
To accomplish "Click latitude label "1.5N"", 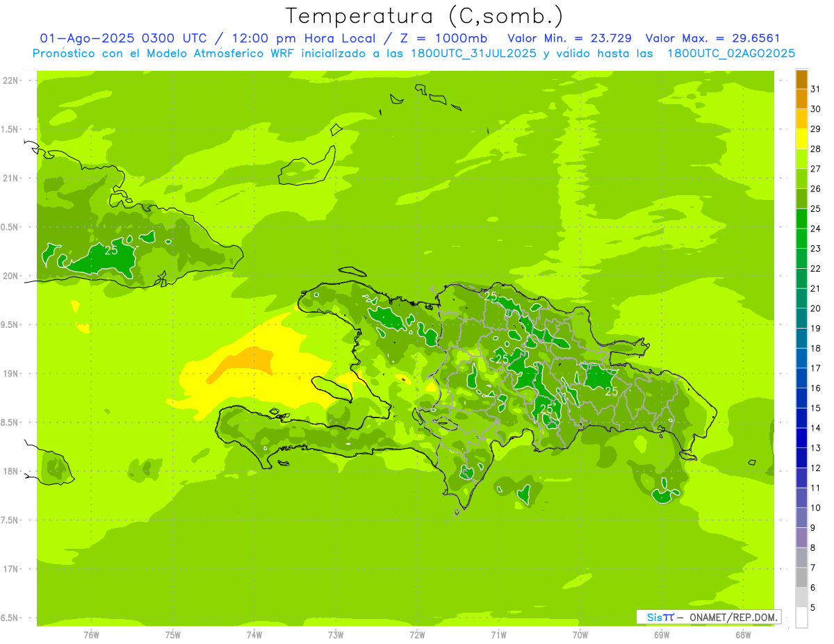I will 10,129.
